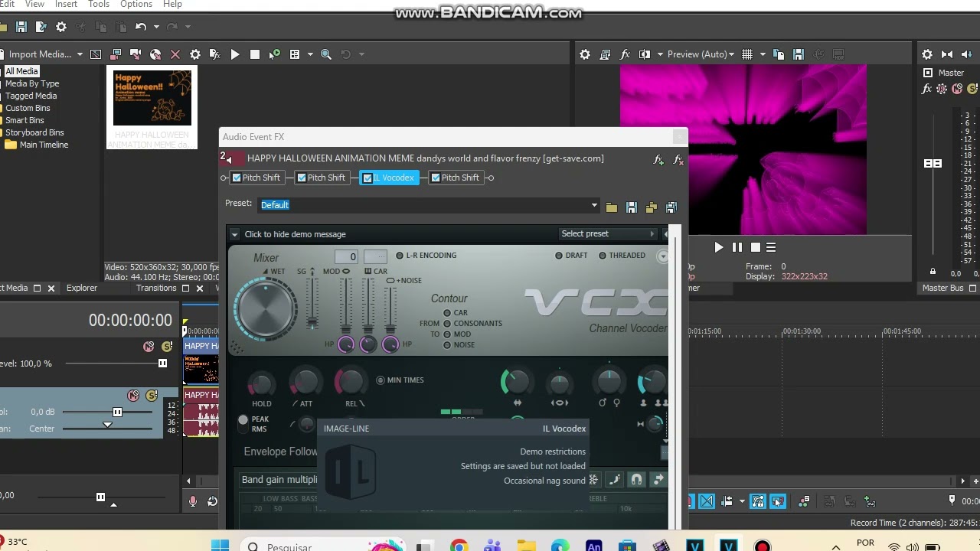The image size is (980, 551).
Task: Open the Options menu
Action: click(136, 5)
